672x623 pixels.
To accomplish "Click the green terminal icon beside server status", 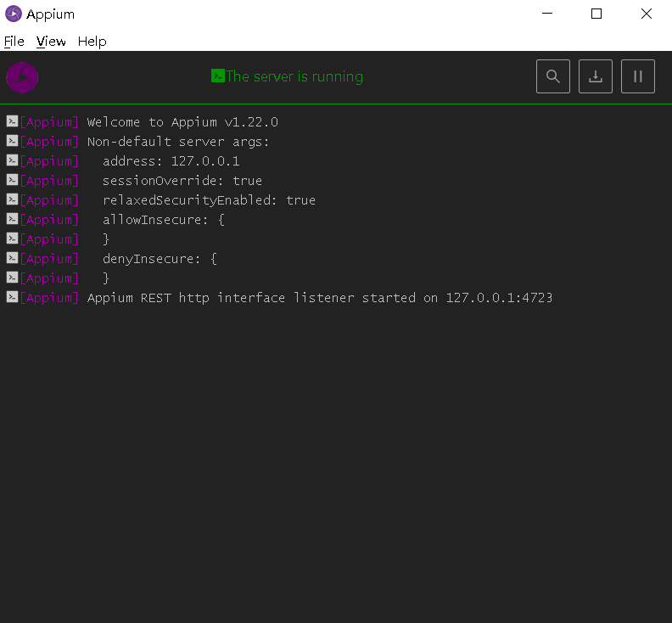I will [218, 76].
